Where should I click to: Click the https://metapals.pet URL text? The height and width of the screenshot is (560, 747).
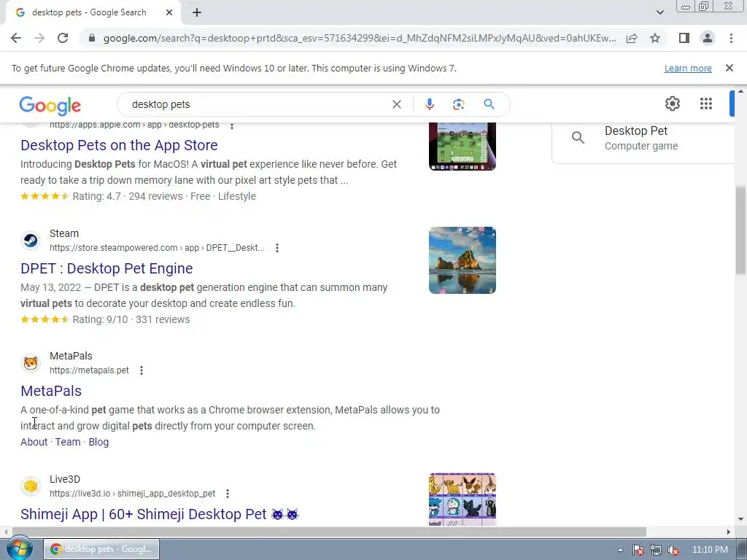point(89,370)
